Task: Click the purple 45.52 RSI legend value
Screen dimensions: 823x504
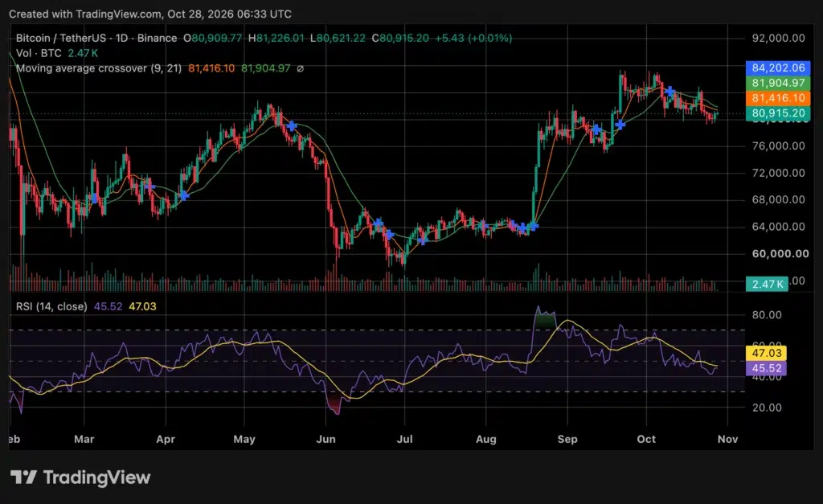Action: pos(109,306)
